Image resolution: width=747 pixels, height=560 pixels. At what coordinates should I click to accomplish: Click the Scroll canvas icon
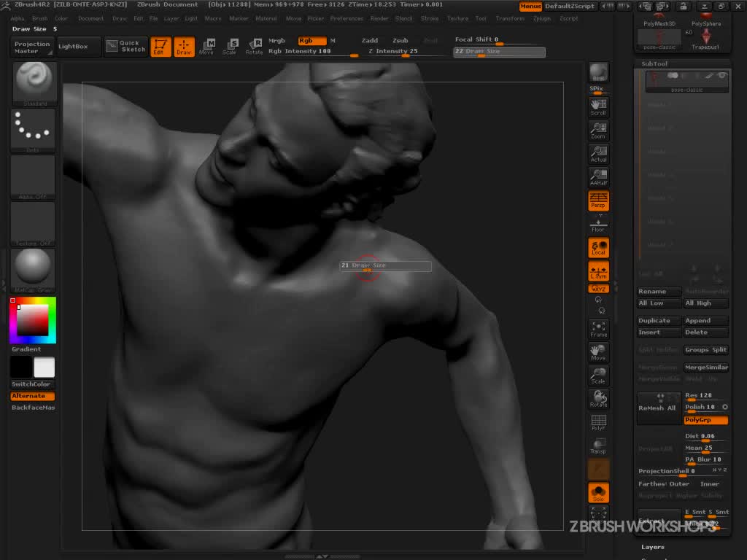(x=598, y=107)
